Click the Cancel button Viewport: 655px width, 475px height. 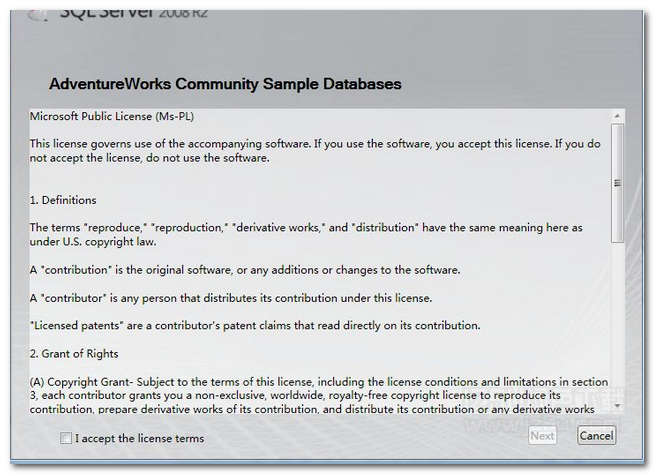click(x=596, y=436)
